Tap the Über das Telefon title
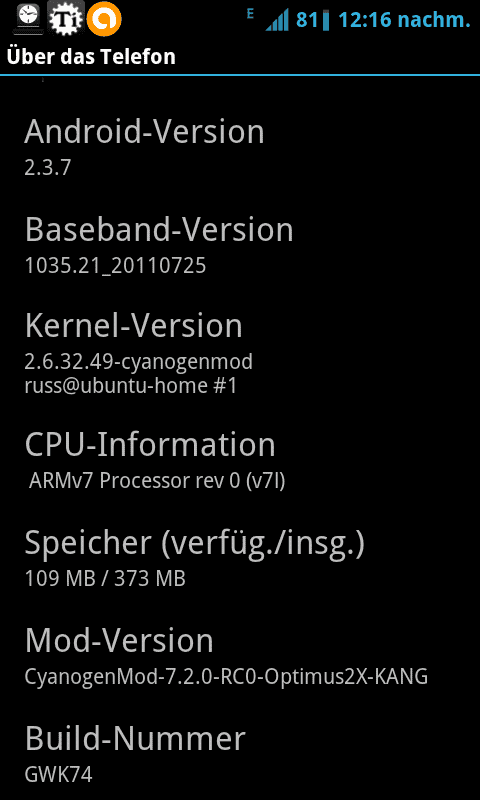 pos(91,57)
